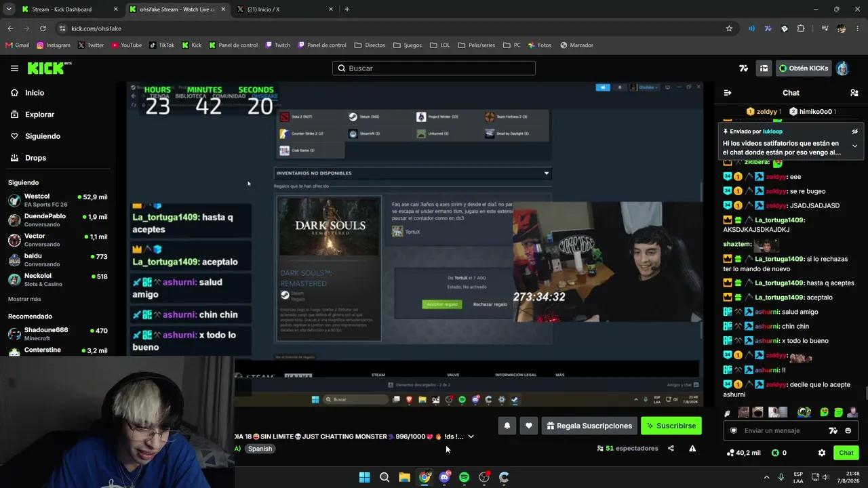This screenshot has height=488, width=868.
Task: Click the Obtén KICKs button
Action: pos(804,68)
